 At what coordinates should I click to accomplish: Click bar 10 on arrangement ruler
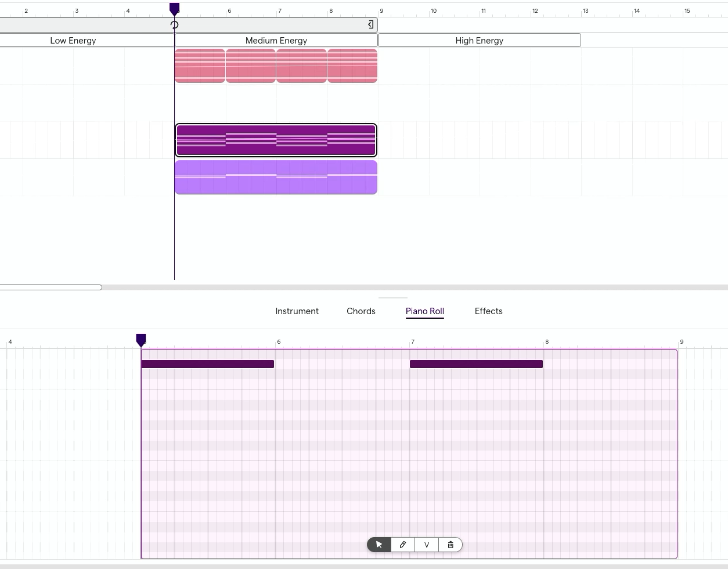[433, 10]
